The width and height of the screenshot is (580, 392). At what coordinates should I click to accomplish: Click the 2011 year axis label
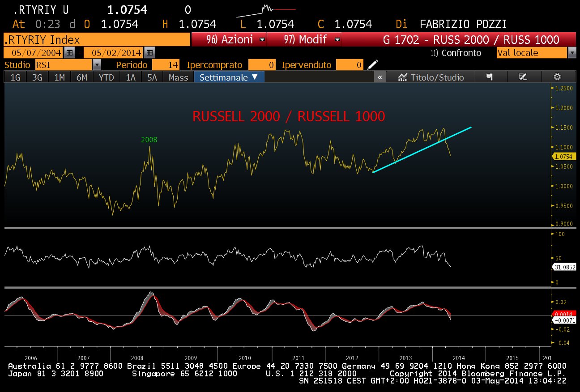[299, 358]
